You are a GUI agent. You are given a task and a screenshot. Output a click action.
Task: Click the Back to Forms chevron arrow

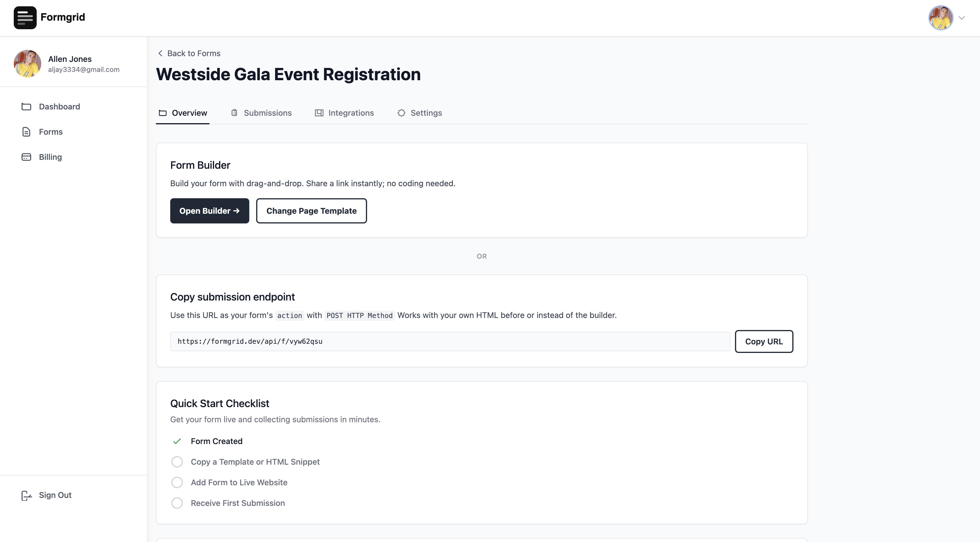pyautogui.click(x=160, y=53)
